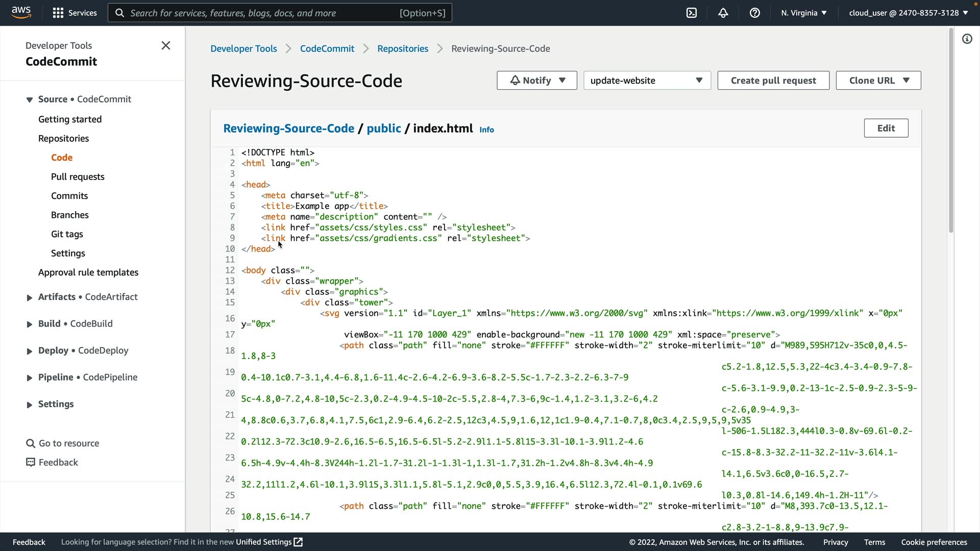Expand the Pipeline CodePipeline section
980x551 pixels.
coord(30,378)
